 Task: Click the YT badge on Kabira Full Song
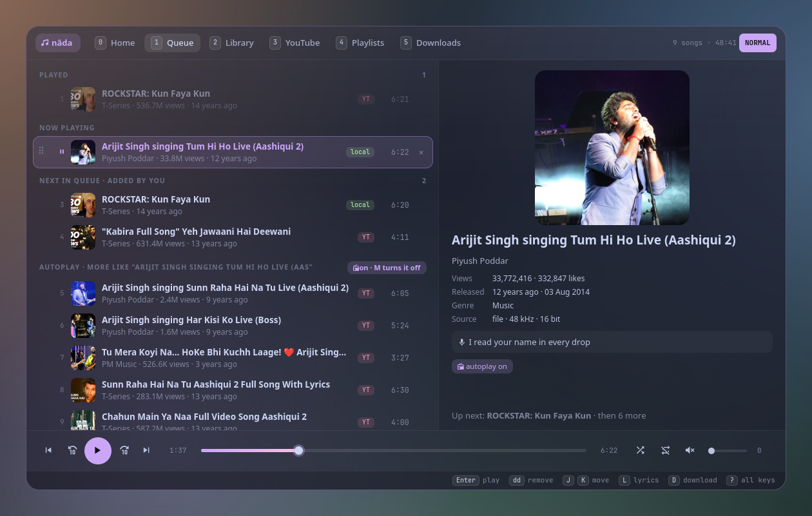(x=366, y=237)
